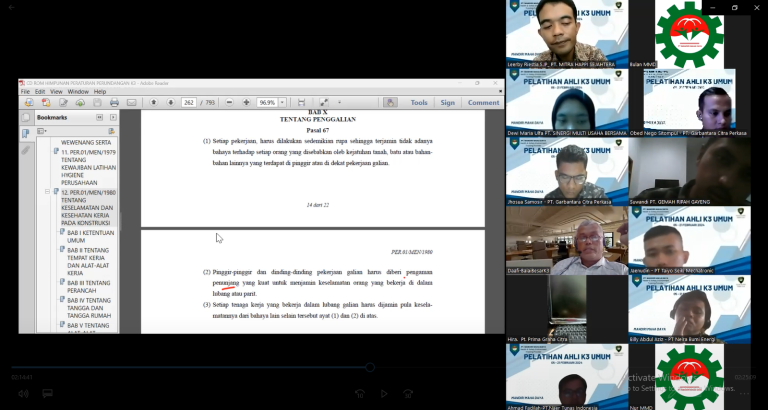Viewport: 768px width, 410px height.
Task: Open the Page Thumbnails panel icon
Action: click(25, 118)
